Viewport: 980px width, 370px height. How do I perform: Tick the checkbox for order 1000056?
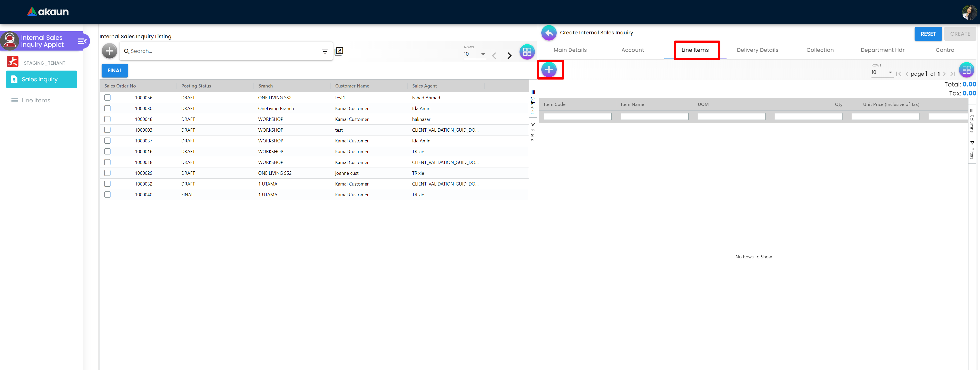click(x=108, y=98)
